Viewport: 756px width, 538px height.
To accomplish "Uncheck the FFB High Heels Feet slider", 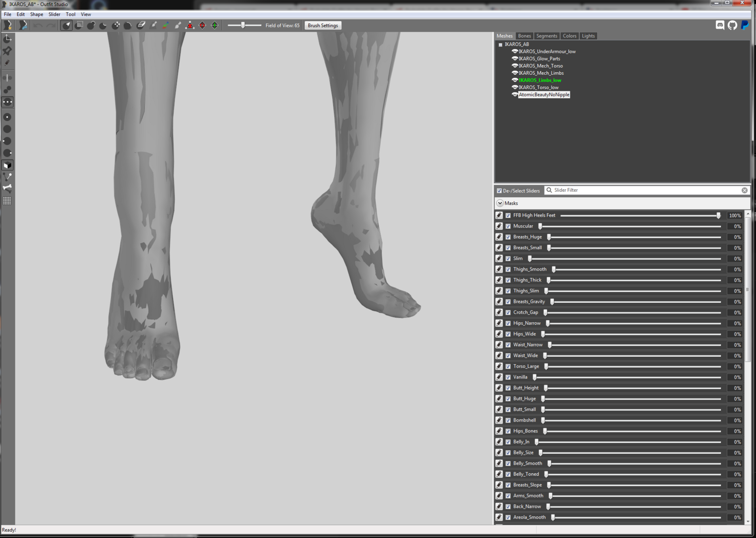I will (508, 216).
